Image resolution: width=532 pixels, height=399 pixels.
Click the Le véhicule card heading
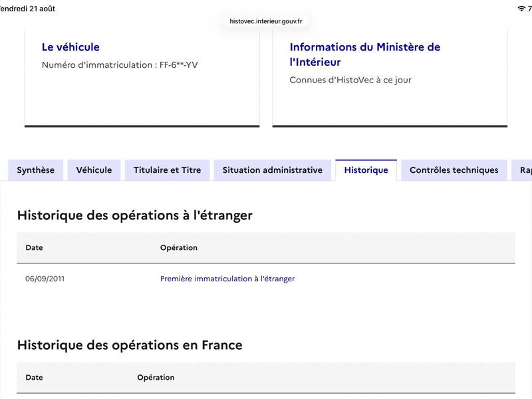[70, 47]
